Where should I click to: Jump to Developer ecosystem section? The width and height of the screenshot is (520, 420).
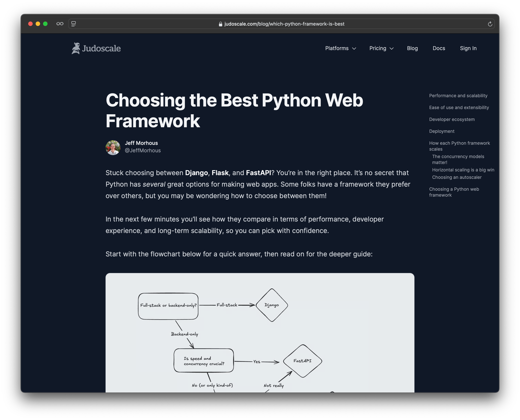[452, 119]
